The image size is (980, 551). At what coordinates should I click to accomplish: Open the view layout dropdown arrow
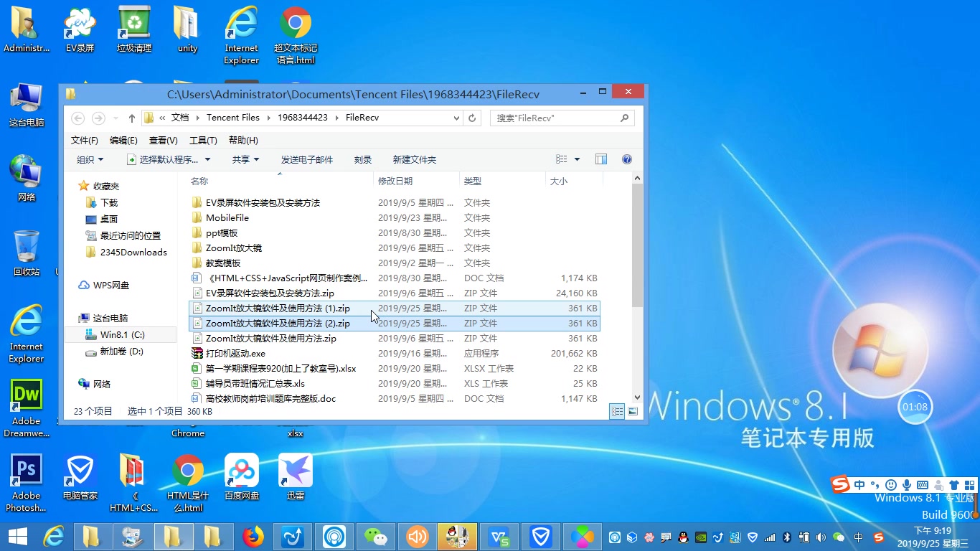578,159
